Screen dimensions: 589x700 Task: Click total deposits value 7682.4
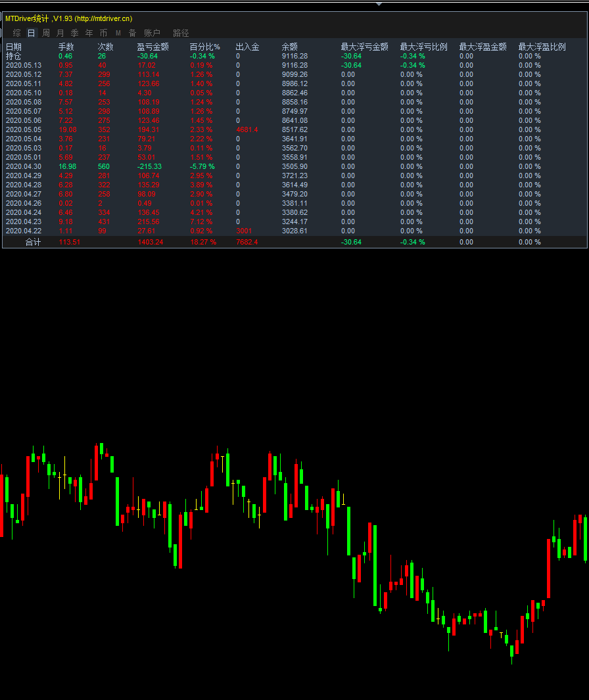point(247,242)
